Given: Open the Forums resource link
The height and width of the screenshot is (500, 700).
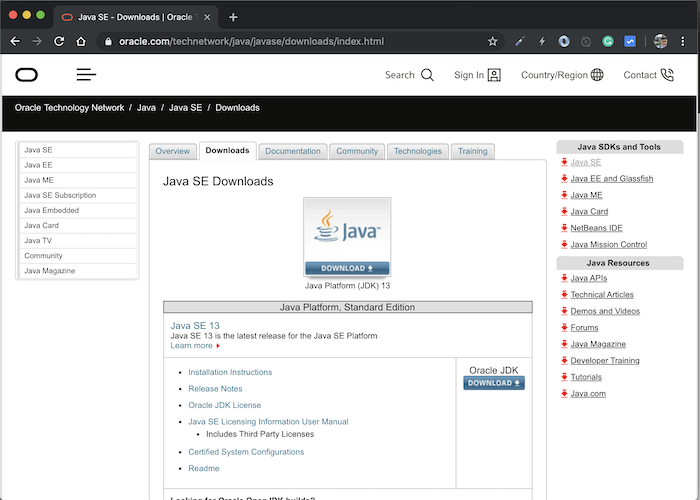Looking at the screenshot, I should (584, 328).
